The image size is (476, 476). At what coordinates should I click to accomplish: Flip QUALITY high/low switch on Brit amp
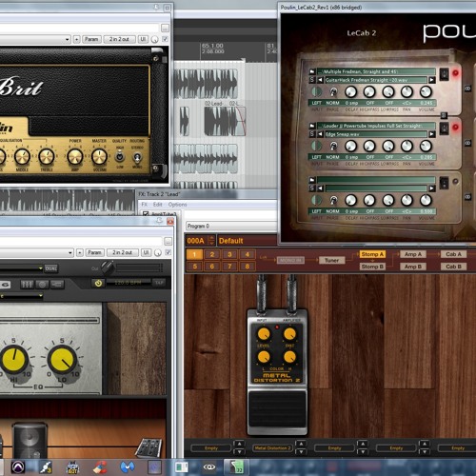(x=120, y=156)
